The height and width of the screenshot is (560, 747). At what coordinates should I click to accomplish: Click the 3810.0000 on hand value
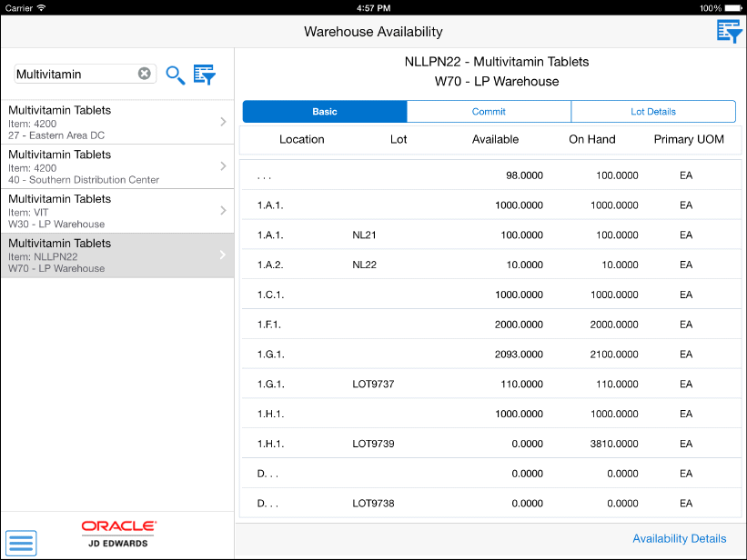(x=614, y=444)
